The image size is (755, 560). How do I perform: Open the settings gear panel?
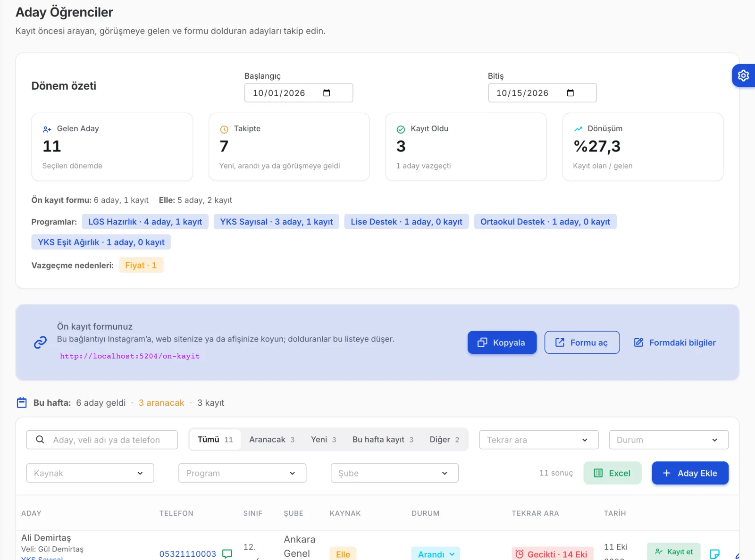click(x=743, y=75)
